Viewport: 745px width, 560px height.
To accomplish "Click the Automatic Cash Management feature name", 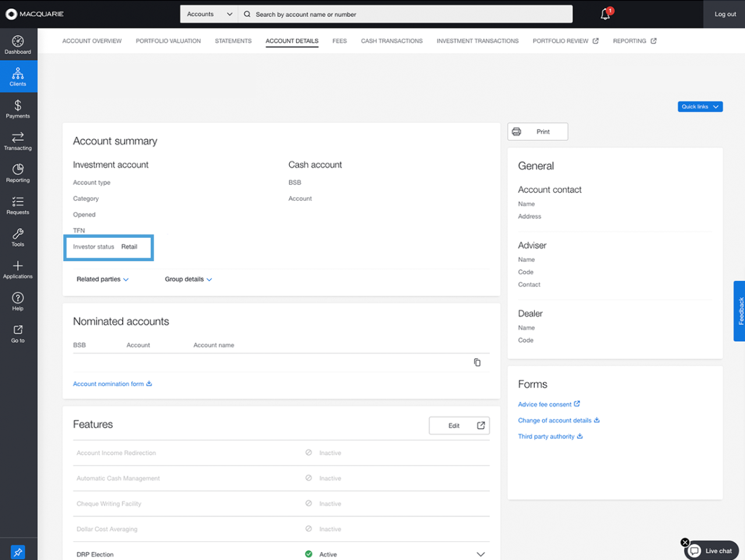I will coord(118,479).
